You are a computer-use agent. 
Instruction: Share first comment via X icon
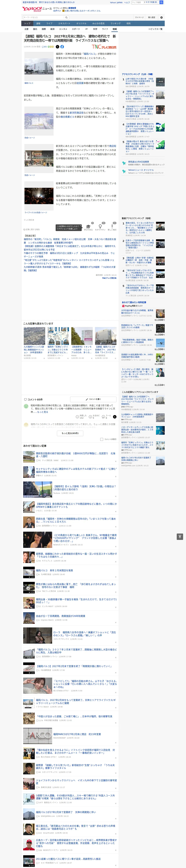(115, 417)
